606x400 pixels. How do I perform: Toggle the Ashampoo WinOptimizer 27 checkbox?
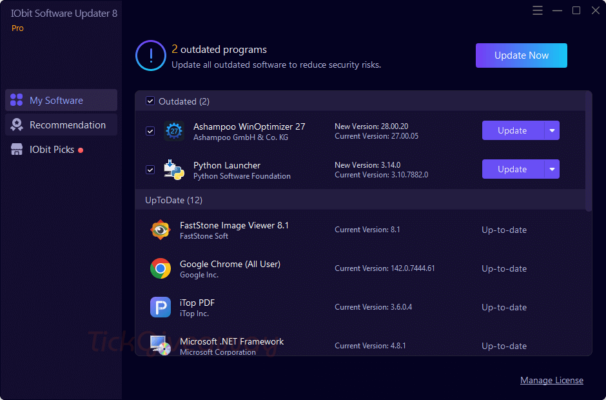[x=150, y=131]
